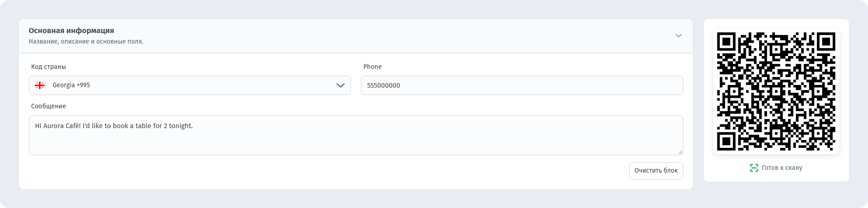Click the Phone field label
The height and width of the screenshot is (208, 868).
coord(372,67)
